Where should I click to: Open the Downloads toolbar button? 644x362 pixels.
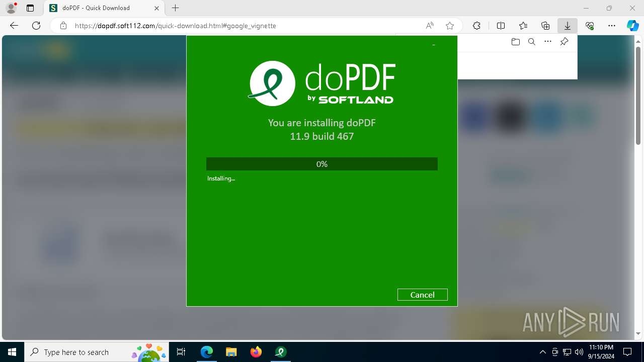click(568, 26)
